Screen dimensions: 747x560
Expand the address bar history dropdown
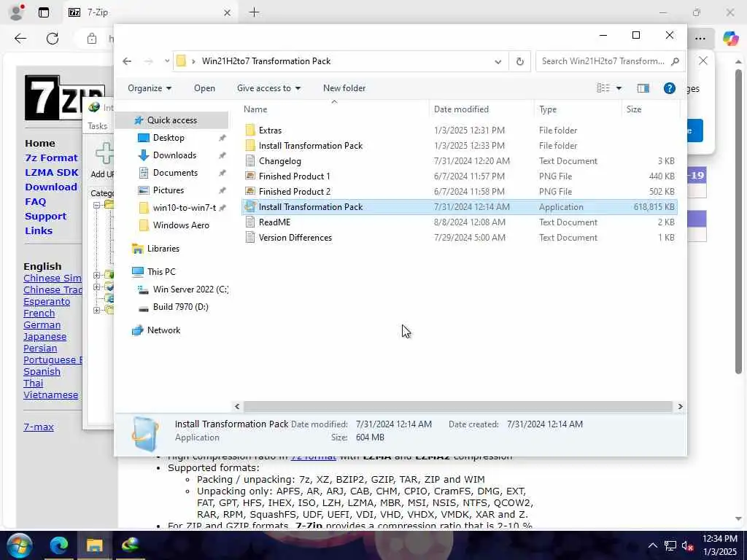(498, 61)
